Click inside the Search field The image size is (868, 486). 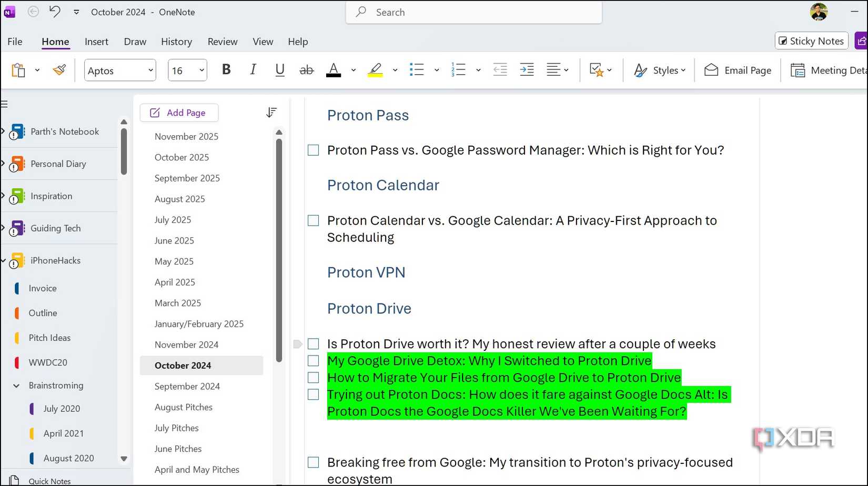pos(472,12)
